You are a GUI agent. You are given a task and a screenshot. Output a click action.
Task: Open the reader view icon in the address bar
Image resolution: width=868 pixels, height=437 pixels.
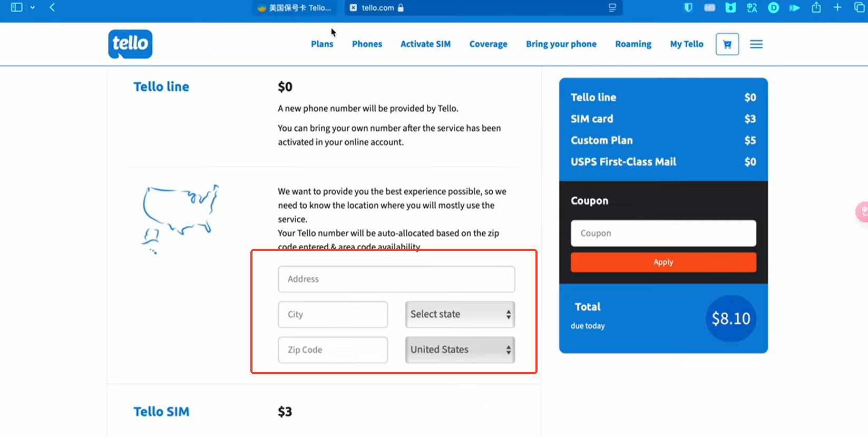(x=612, y=8)
